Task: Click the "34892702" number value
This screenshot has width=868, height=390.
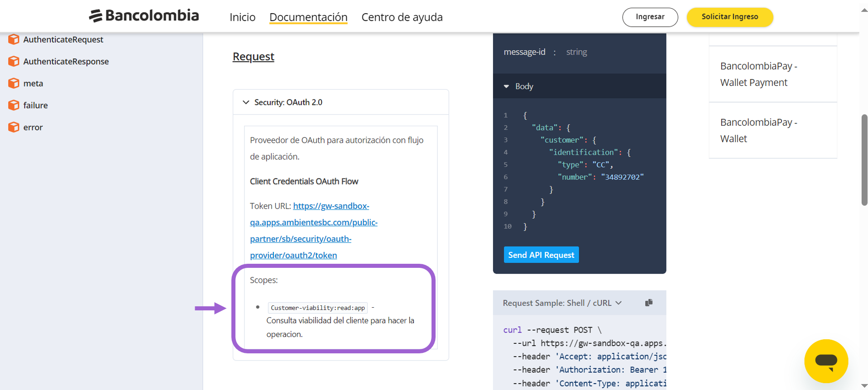Action: [x=622, y=177]
